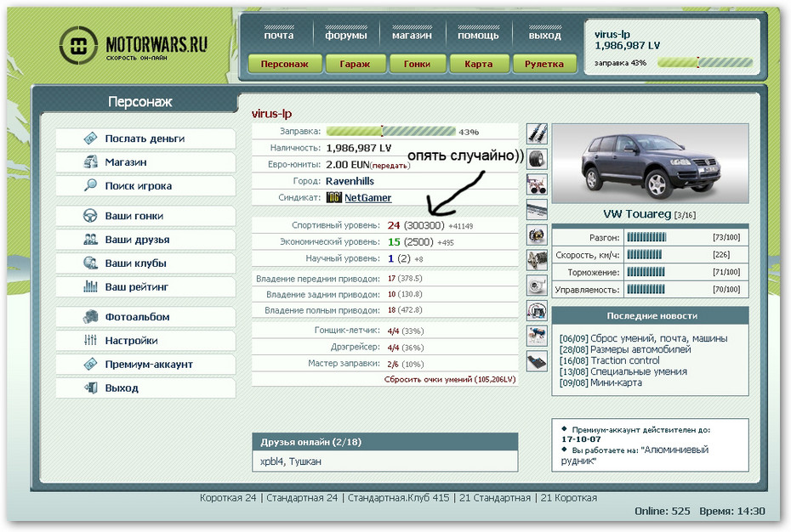
Task: Open the NetGamer syndicate link
Action: (367, 198)
